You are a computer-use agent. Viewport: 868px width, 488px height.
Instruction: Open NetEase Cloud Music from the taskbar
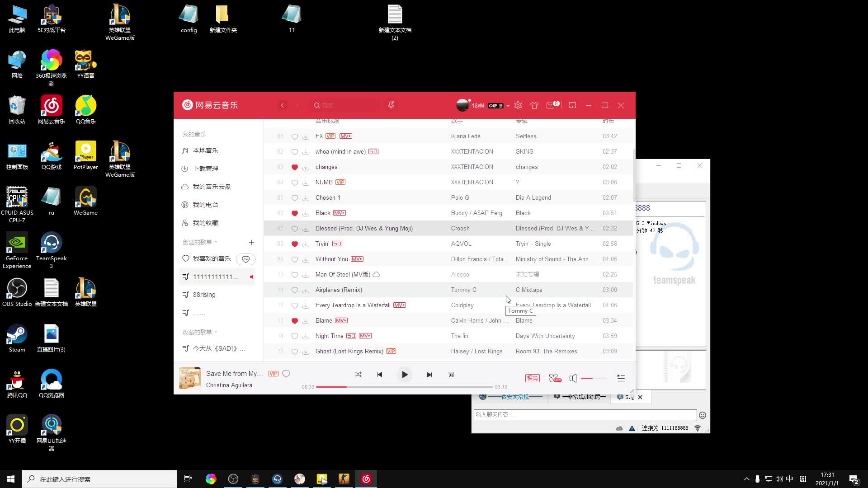366,479
